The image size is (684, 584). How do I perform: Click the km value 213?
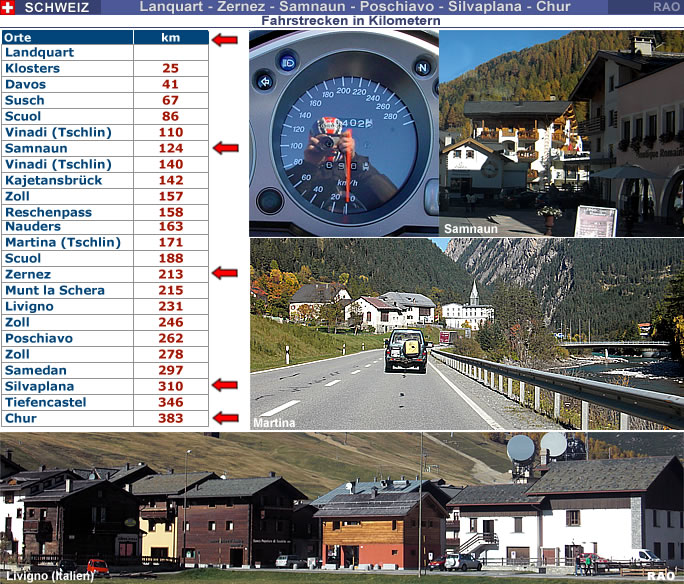pyautogui.click(x=171, y=274)
